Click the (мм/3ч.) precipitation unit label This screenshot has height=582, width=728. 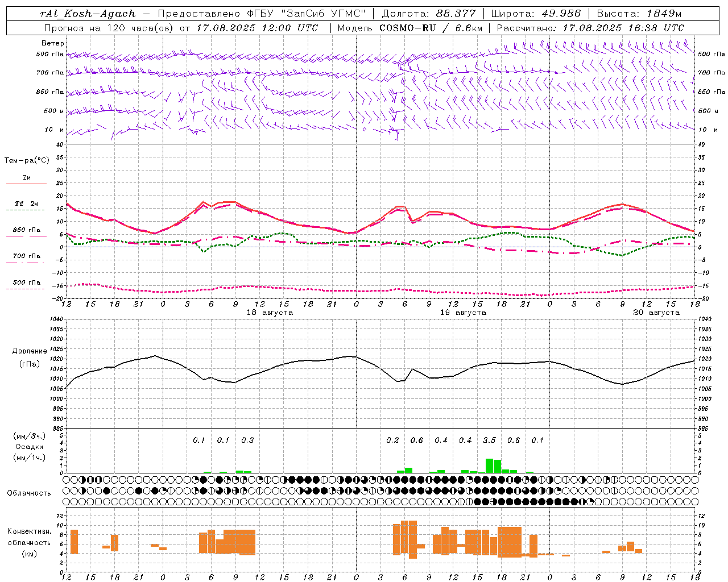click(30, 436)
